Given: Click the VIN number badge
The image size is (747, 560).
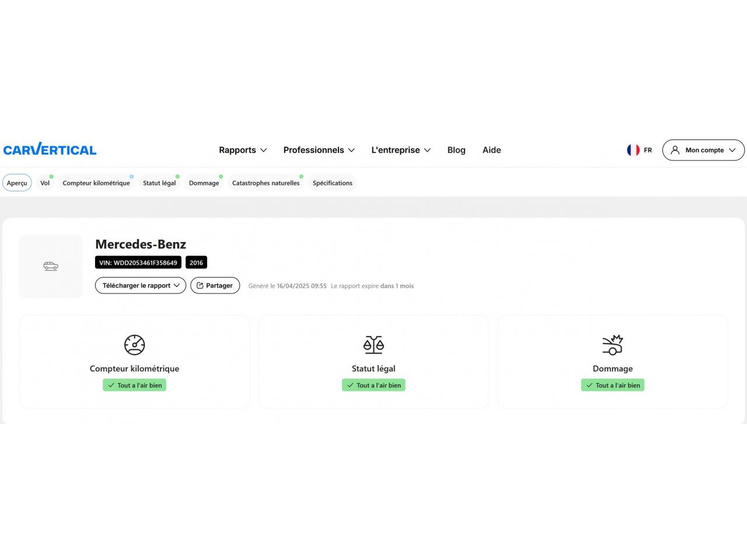Looking at the screenshot, I should (x=138, y=263).
